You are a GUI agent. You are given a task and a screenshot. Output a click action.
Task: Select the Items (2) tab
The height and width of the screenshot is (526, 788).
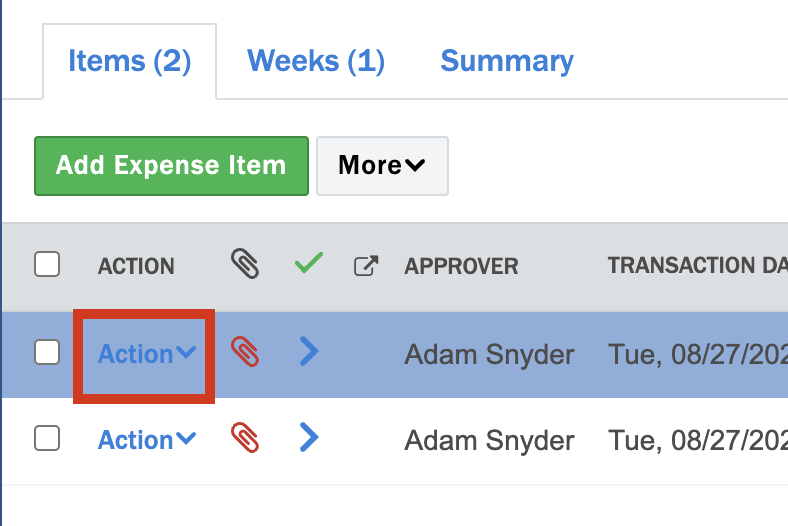click(x=129, y=61)
